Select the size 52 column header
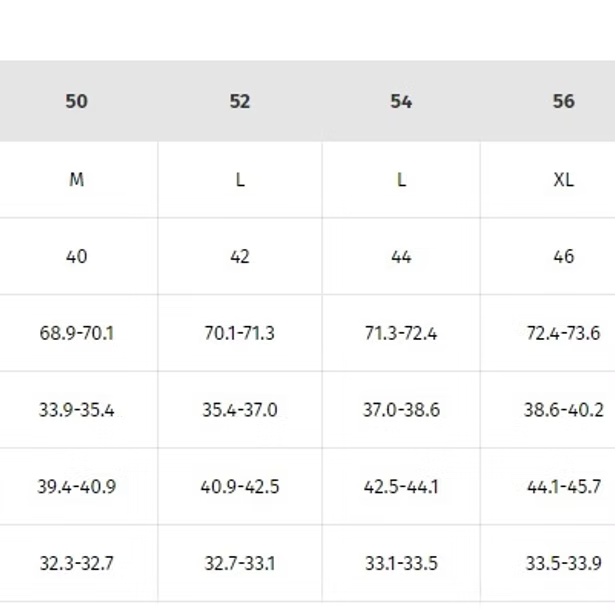Viewport: 615px width, 614px height. point(239,101)
